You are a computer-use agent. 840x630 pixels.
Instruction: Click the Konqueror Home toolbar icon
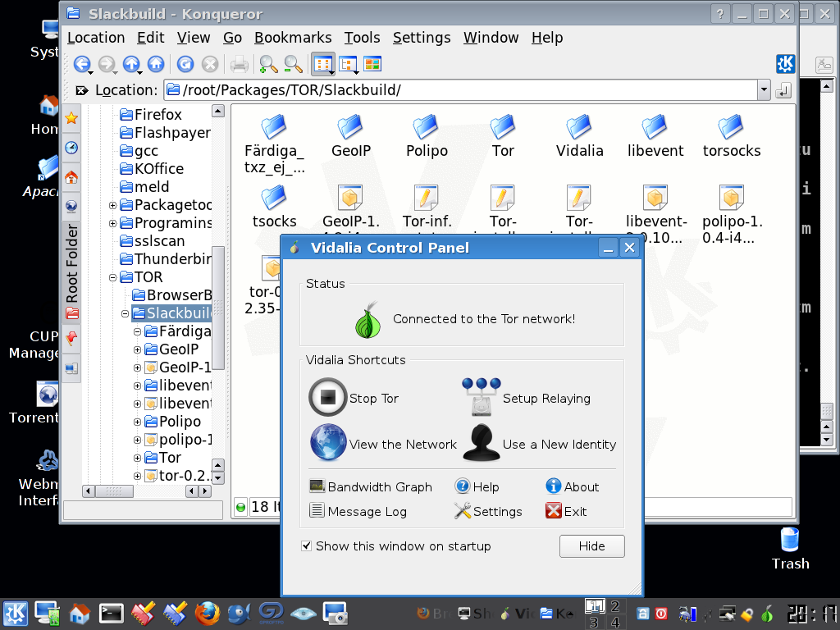[156, 64]
